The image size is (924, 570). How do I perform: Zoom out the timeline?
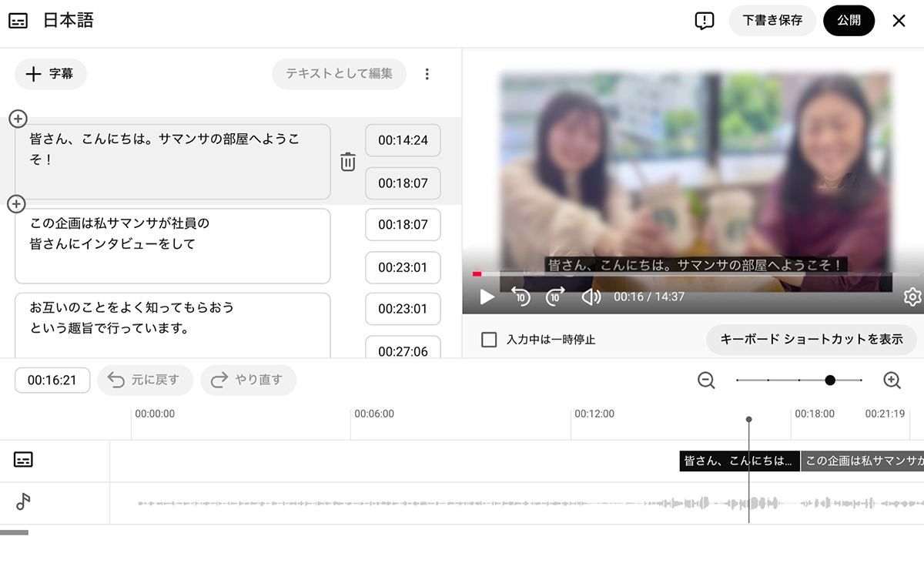coord(706,380)
